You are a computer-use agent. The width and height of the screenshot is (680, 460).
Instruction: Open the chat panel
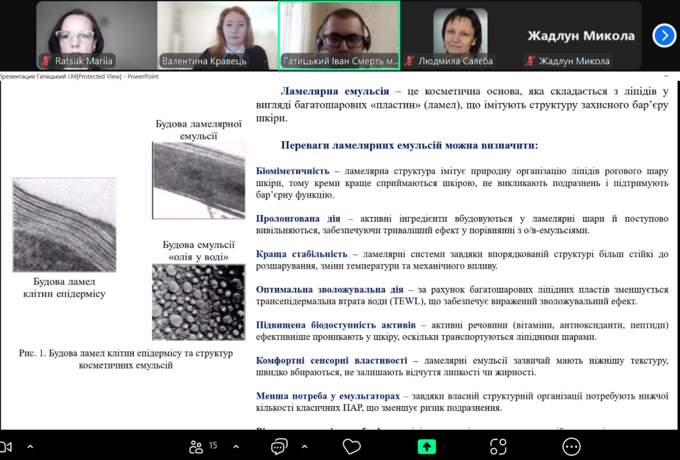point(279,446)
